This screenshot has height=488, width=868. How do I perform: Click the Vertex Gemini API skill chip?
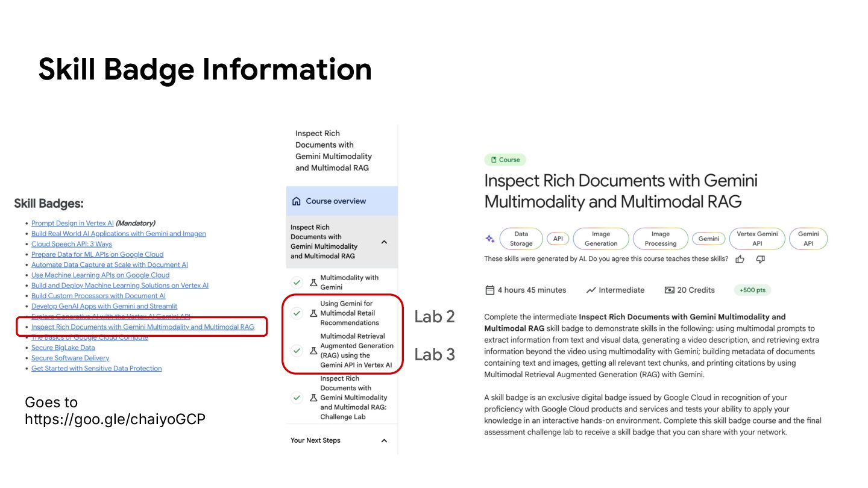point(757,239)
